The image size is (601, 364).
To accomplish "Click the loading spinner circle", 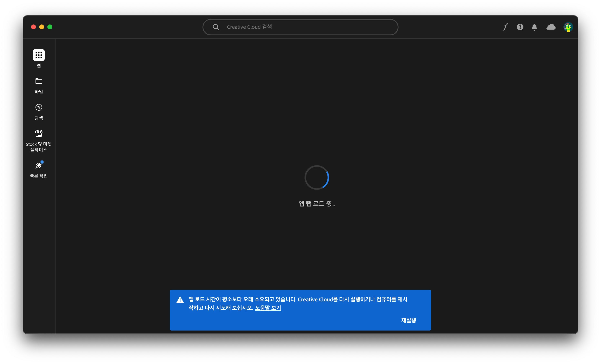I will (317, 178).
